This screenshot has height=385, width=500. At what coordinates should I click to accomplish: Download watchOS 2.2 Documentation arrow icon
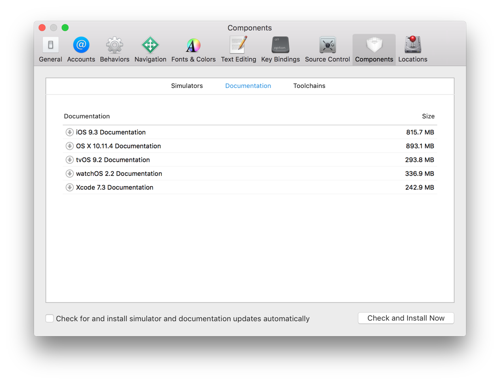[69, 173]
